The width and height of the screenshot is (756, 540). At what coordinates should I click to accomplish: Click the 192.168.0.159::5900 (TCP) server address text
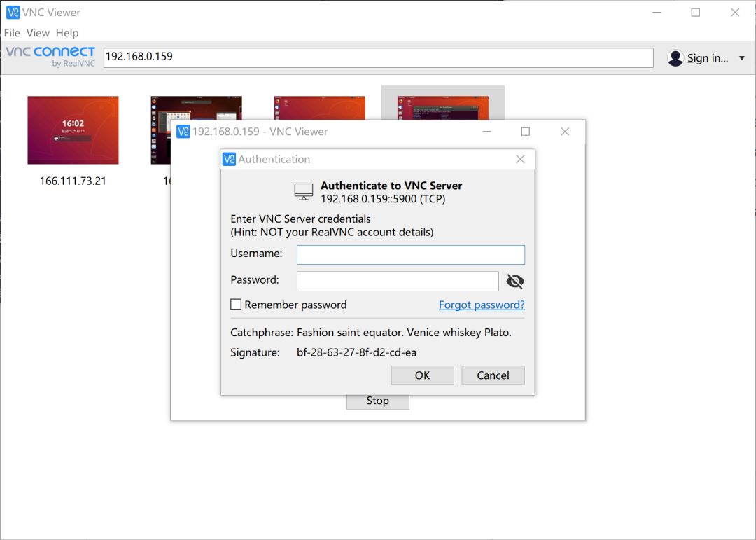[x=383, y=199]
